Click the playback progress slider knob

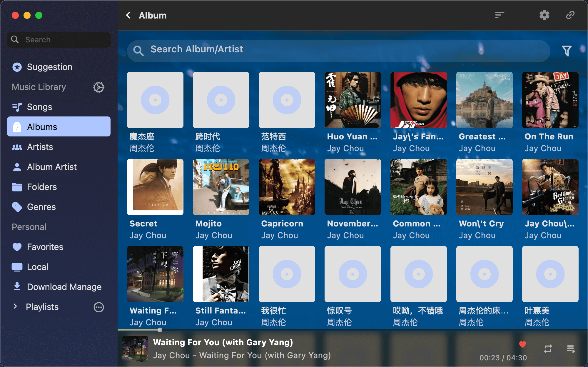point(160,330)
